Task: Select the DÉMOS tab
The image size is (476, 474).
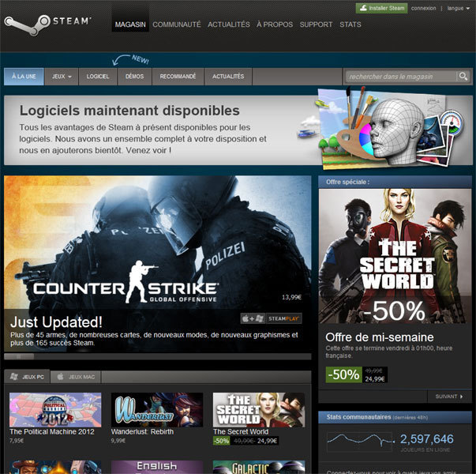Action: pyautogui.click(x=134, y=77)
